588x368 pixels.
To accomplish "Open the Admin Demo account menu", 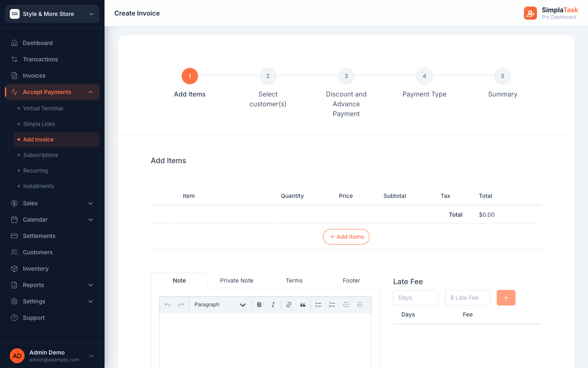I will [52, 356].
